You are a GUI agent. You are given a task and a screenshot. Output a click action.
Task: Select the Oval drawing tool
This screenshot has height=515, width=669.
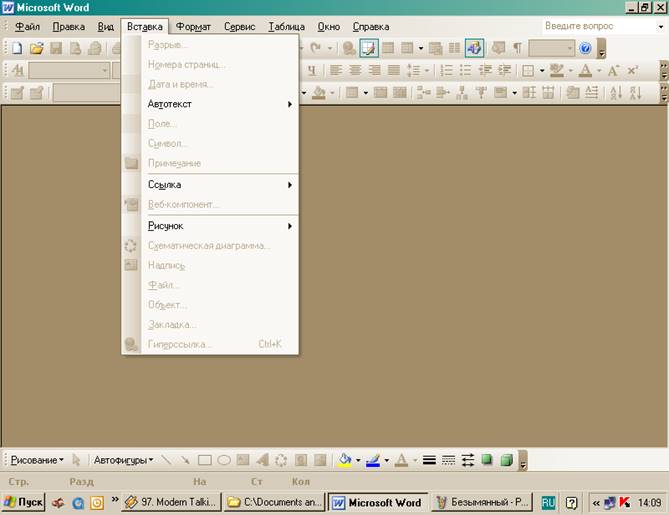click(x=225, y=461)
